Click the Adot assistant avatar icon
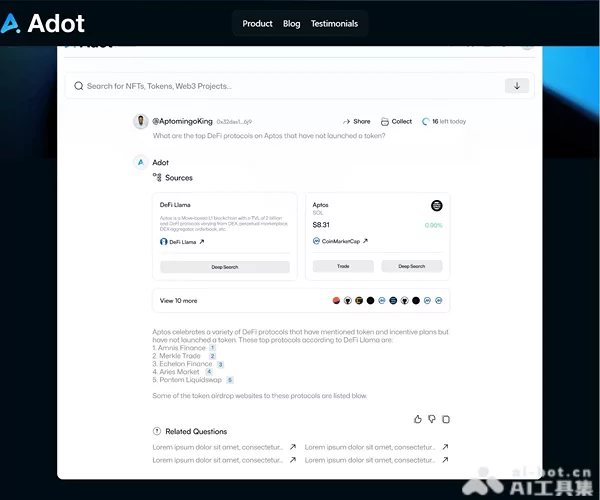Image resolution: width=600 pixels, height=500 pixels. [140, 162]
